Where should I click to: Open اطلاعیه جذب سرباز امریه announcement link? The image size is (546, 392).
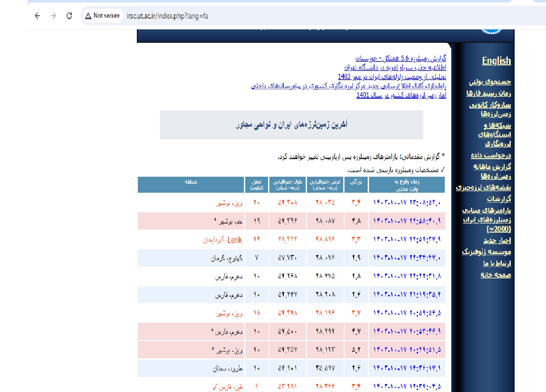coord(395,67)
